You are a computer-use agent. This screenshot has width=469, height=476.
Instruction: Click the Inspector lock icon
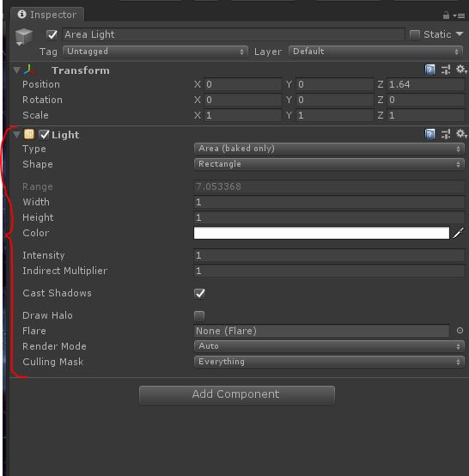pos(446,15)
